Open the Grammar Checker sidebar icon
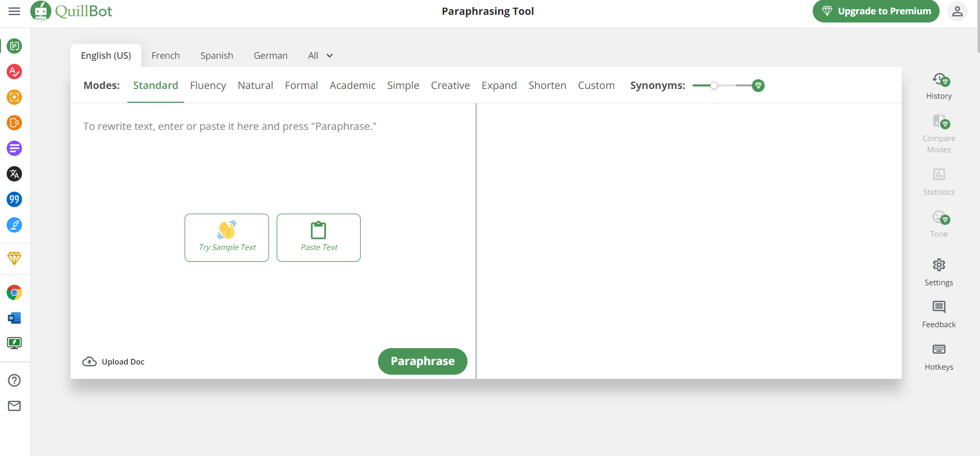Image resolution: width=980 pixels, height=456 pixels. click(14, 72)
